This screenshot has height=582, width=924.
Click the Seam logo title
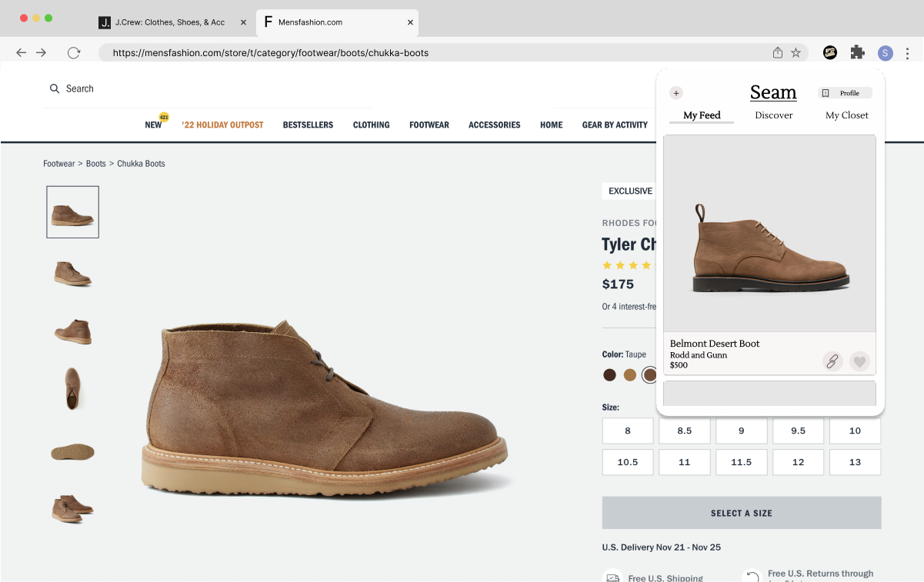[773, 92]
